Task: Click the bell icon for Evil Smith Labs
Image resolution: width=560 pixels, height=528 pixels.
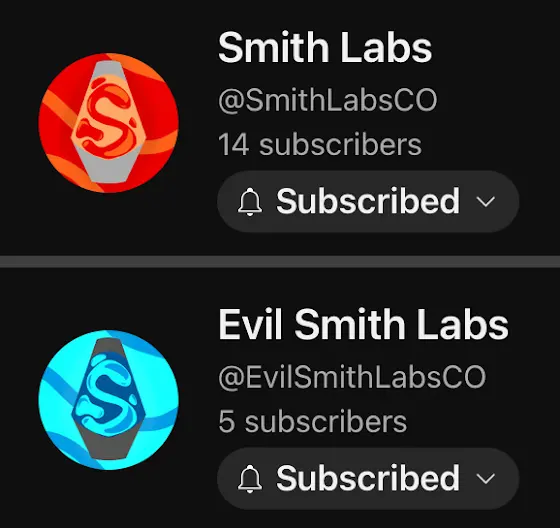Action: 250,479
